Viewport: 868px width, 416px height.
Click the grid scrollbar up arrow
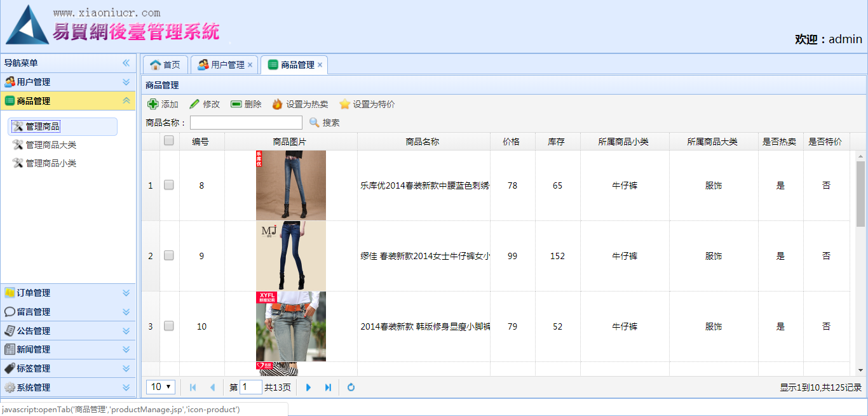pyautogui.click(x=861, y=156)
